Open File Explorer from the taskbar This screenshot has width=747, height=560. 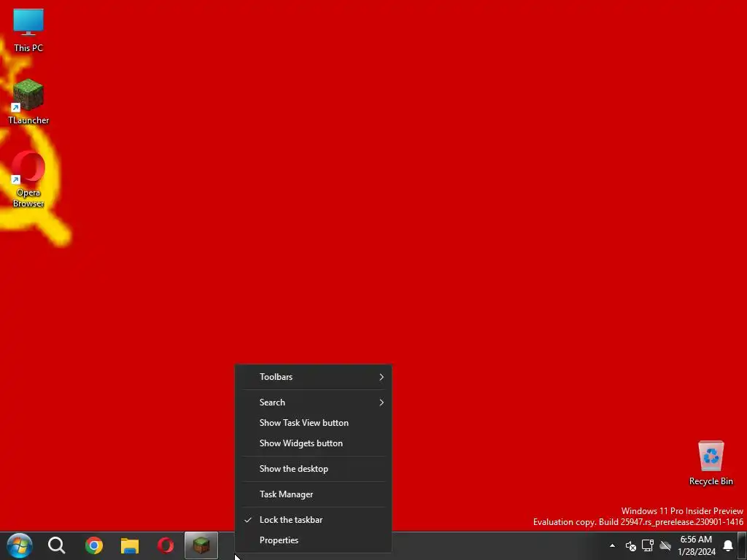tap(130, 545)
